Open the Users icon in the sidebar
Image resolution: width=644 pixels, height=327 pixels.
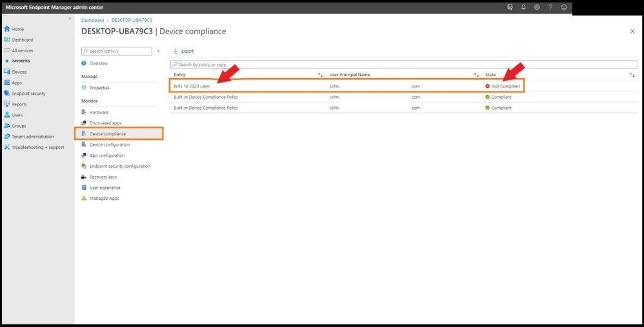click(7, 115)
